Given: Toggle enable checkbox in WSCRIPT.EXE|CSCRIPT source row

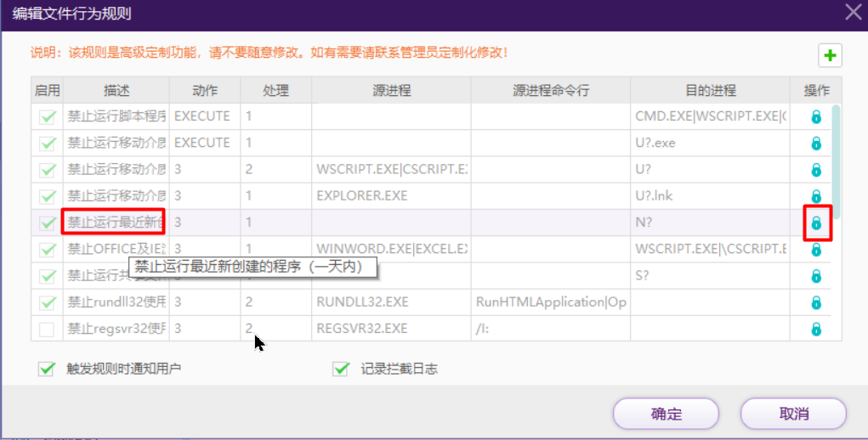Looking at the screenshot, I should point(47,170).
